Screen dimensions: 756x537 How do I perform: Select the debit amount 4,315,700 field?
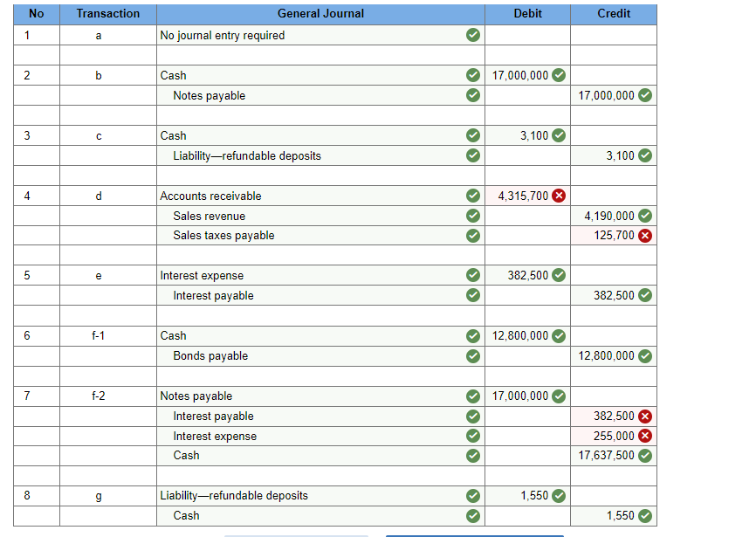(527, 196)
